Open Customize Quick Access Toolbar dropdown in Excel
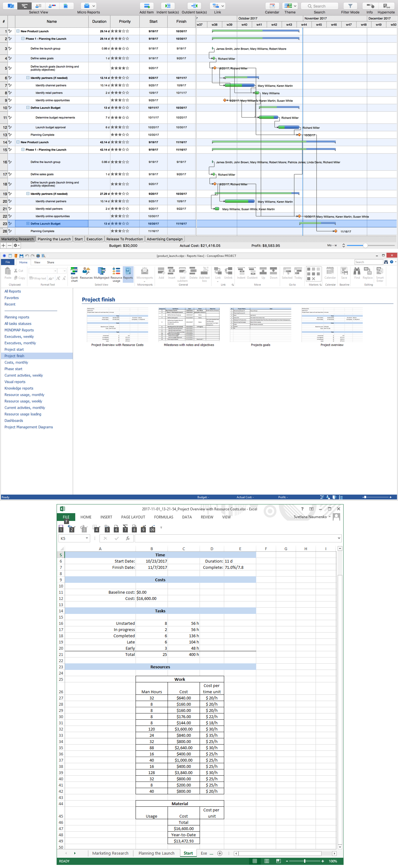Image resolution: width=398 pixels, height=868 pixels. click(x=161, y=527)
